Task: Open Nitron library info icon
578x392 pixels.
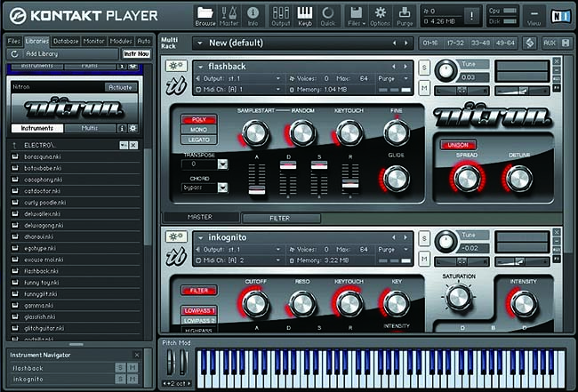Action: click(x=122, y=128)
